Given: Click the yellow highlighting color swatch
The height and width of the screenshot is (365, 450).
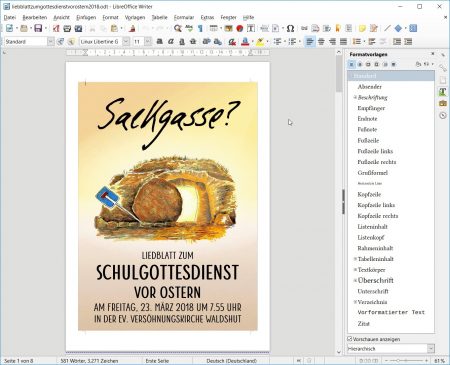Looking at the screenshot, I should [x=260, y=42].
